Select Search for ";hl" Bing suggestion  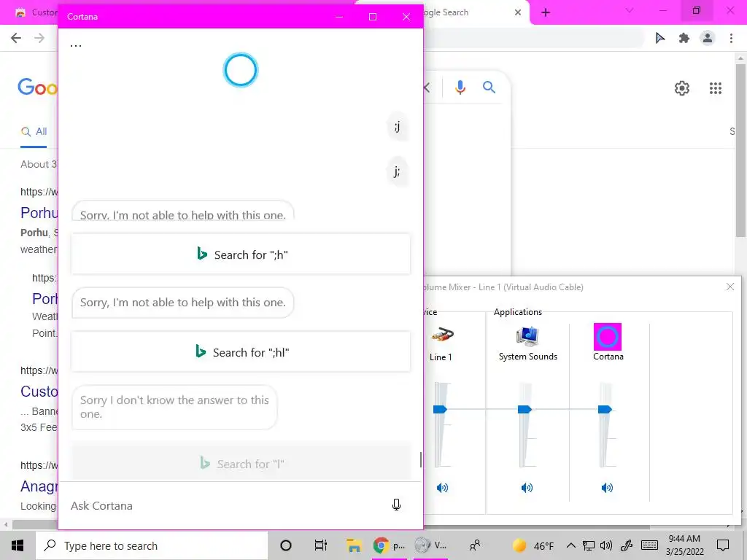[241, 352]
